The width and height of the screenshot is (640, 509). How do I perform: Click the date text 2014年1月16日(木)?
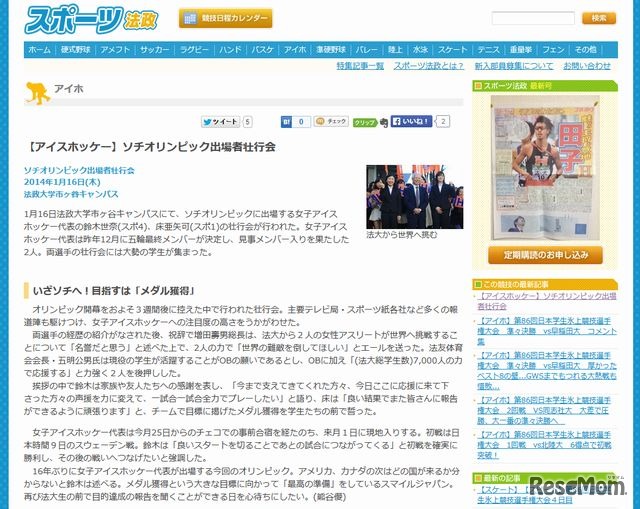pos(62,182)
